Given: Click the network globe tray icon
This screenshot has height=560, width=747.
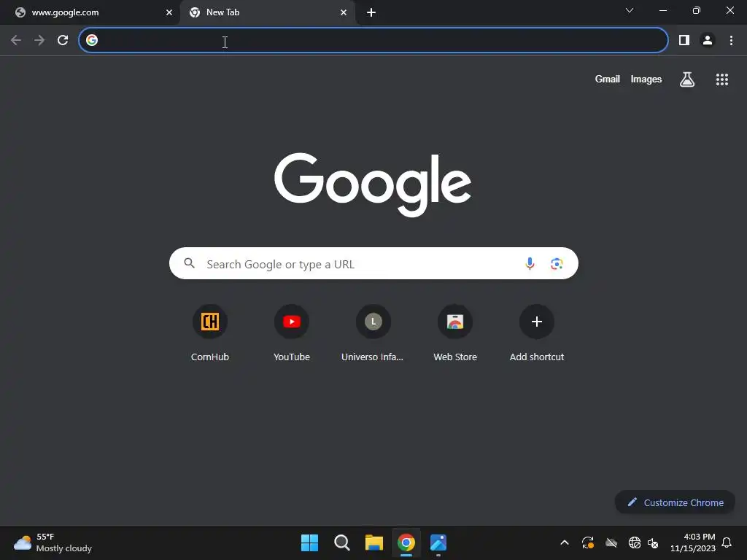Looking at the screenshot, I should (x=634, y=542).
